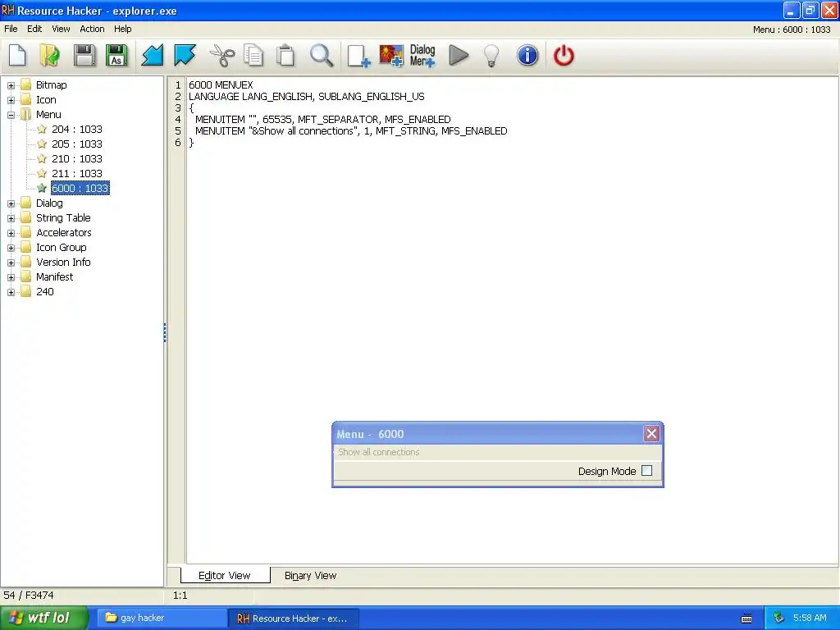This screenshot has width=840, height=630.
Task: Open the Edit menu
Action: pos(34,29)
